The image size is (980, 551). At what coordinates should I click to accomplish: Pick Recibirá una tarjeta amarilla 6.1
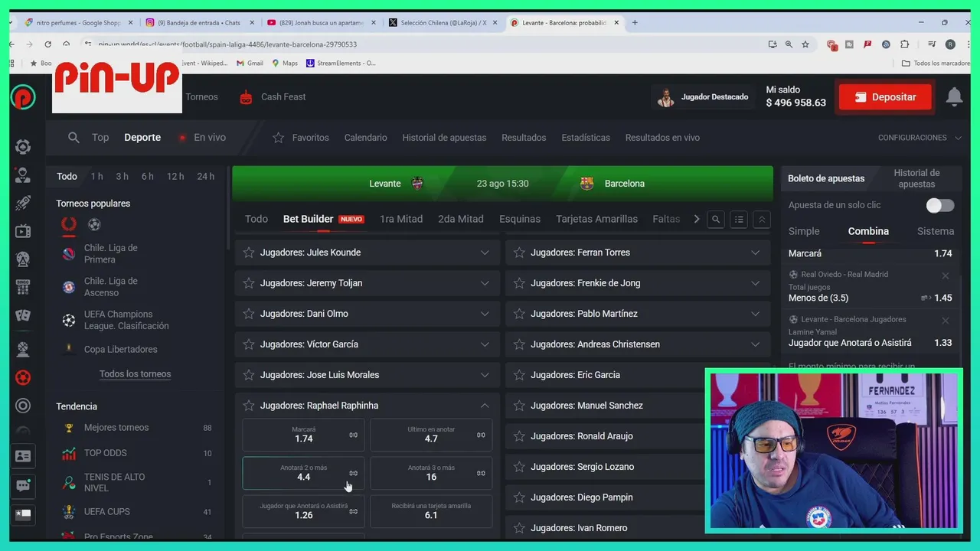(431, 511)
